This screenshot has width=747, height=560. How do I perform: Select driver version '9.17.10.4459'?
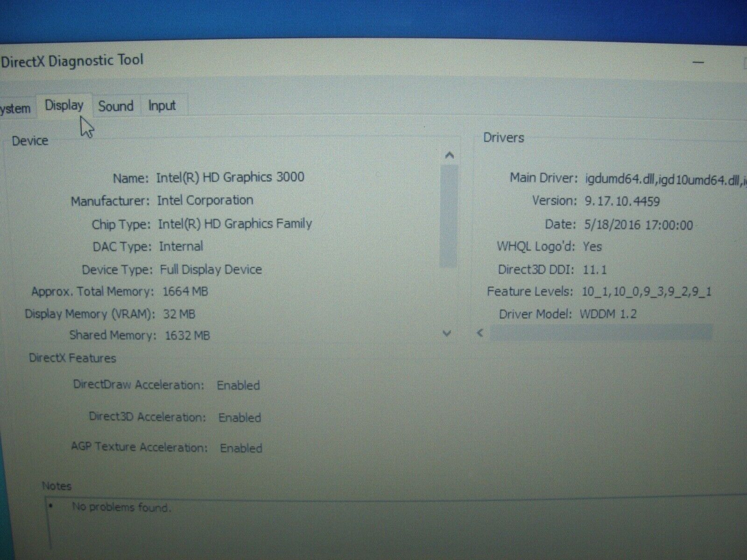click(622, 202)
